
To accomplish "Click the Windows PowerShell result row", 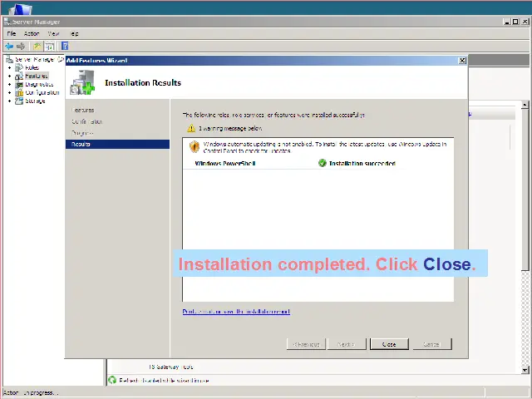I will click(x=319, y=164).
